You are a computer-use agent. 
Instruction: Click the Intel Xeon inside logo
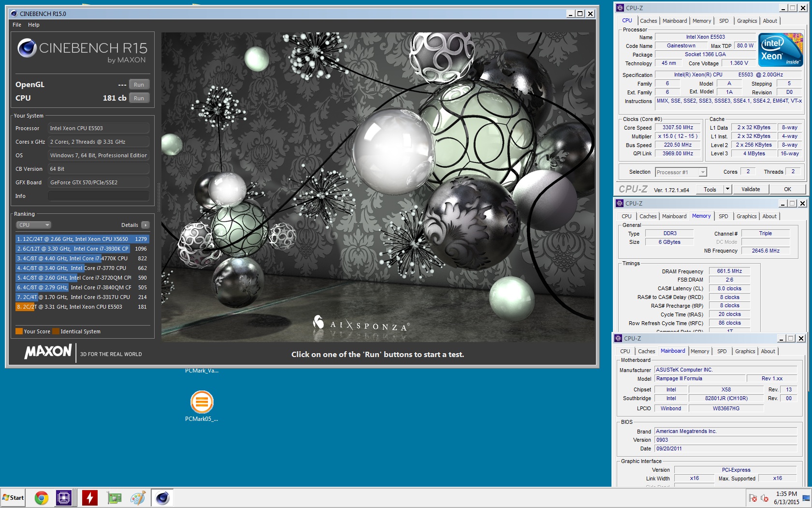(781, 50)
